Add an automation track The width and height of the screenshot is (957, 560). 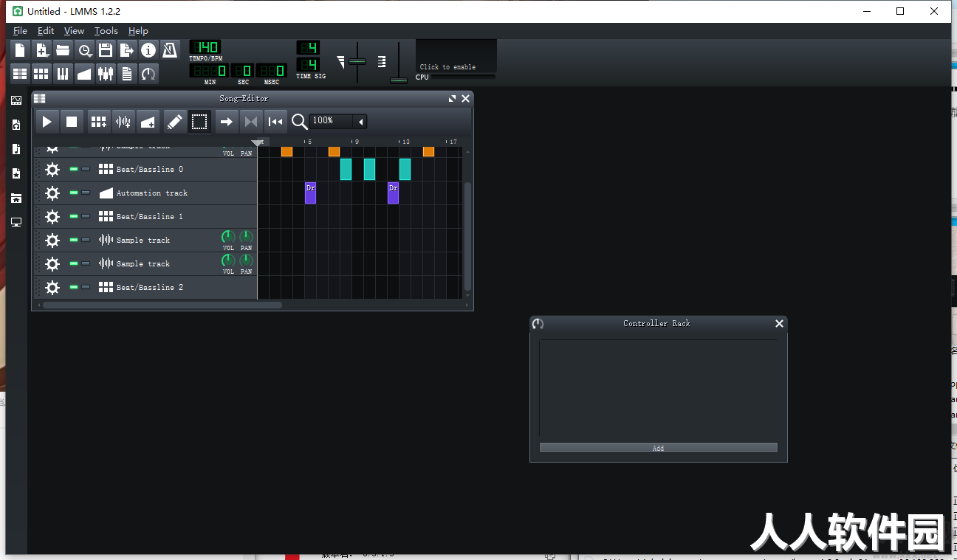tap(148, 122)
